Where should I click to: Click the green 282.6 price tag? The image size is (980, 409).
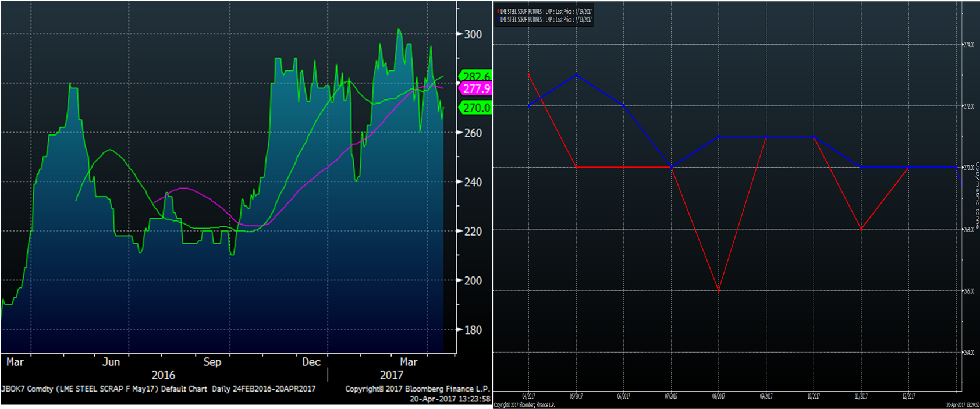476,76
